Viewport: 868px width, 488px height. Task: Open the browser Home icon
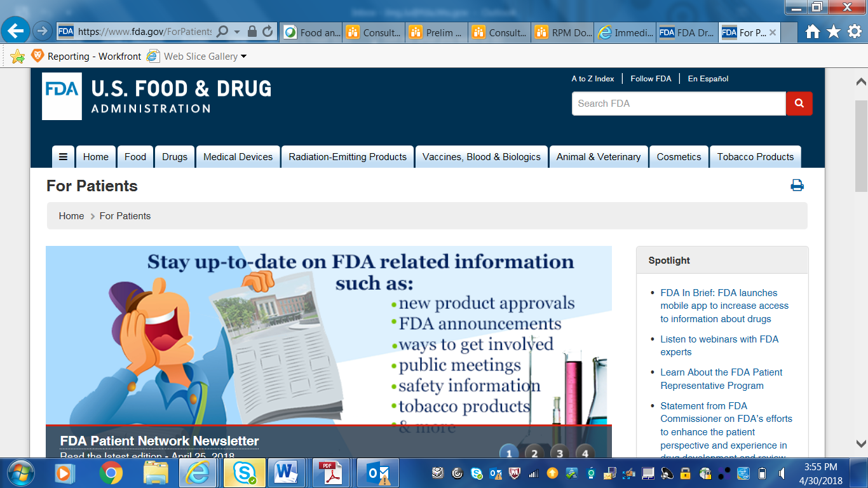[812, 32]
